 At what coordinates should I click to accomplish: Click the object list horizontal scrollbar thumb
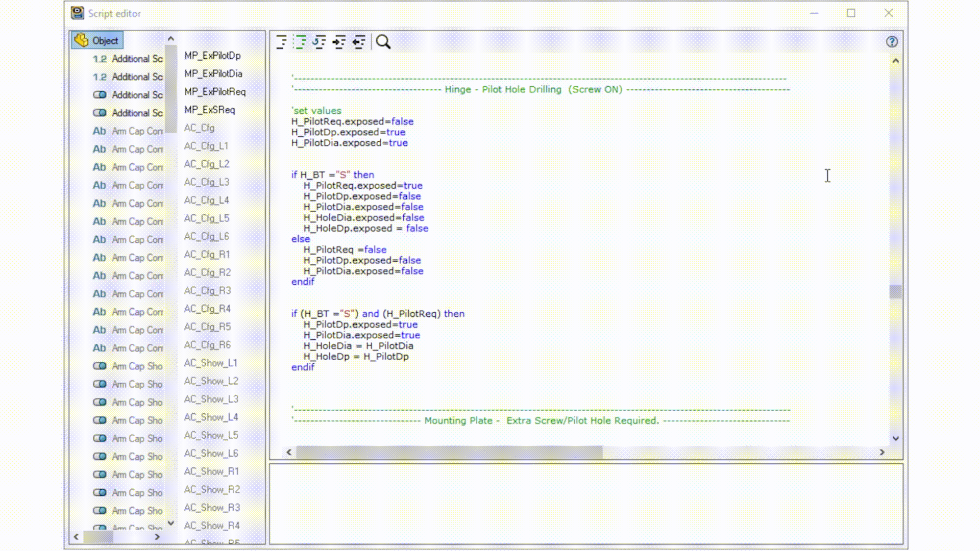pos(99,537)
